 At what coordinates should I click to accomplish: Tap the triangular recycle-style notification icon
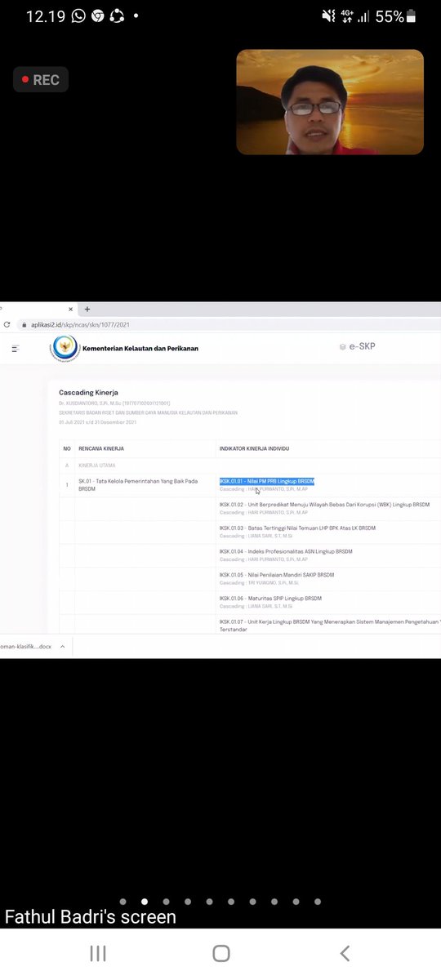[117, 16]
